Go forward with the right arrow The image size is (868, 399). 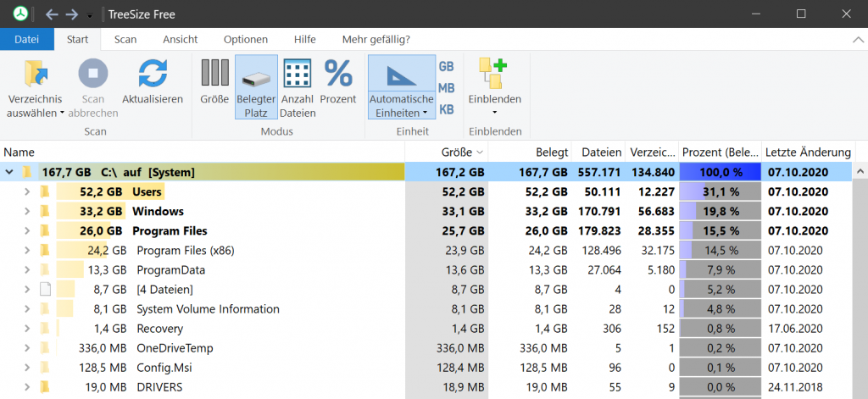click(72, 14)
